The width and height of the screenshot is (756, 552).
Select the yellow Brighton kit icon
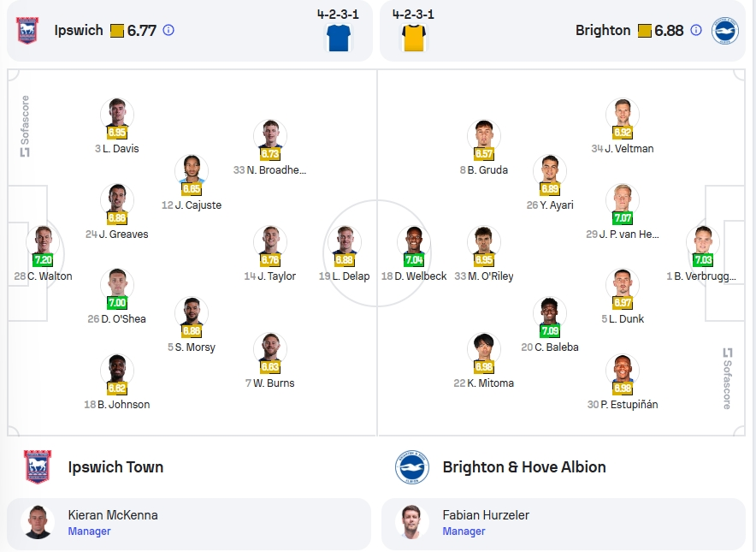click(414, 38)
